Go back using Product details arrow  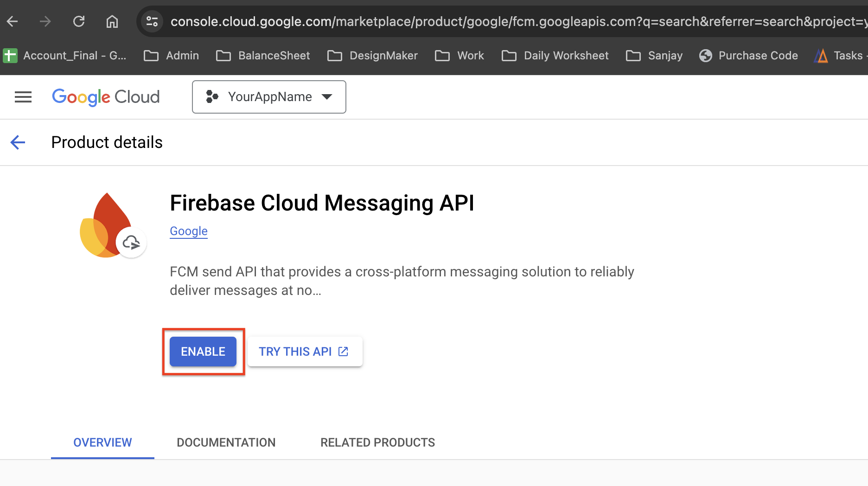tap(18, 142)
